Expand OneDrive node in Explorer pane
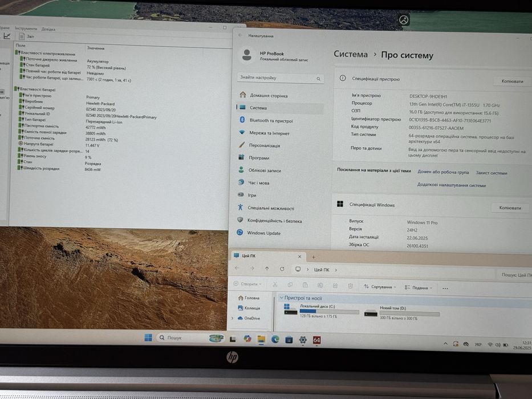The image size is (532, 399). pos(232,318)
